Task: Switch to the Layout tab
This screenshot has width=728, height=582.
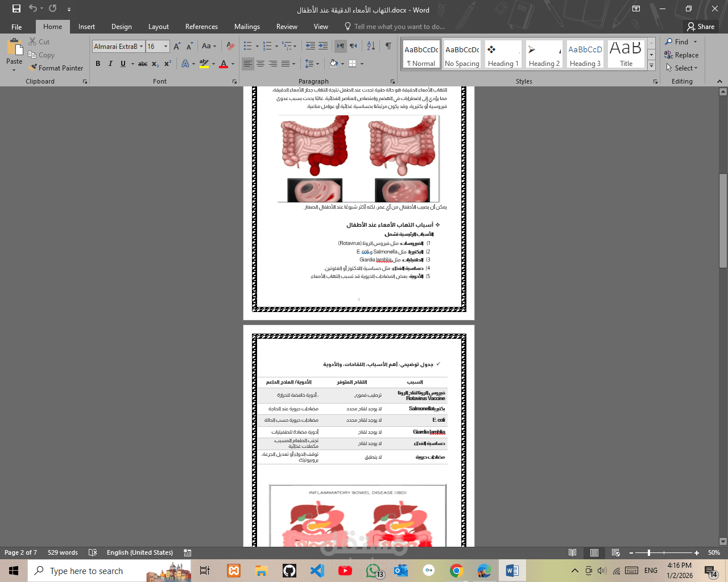Action: click(158, 27)
